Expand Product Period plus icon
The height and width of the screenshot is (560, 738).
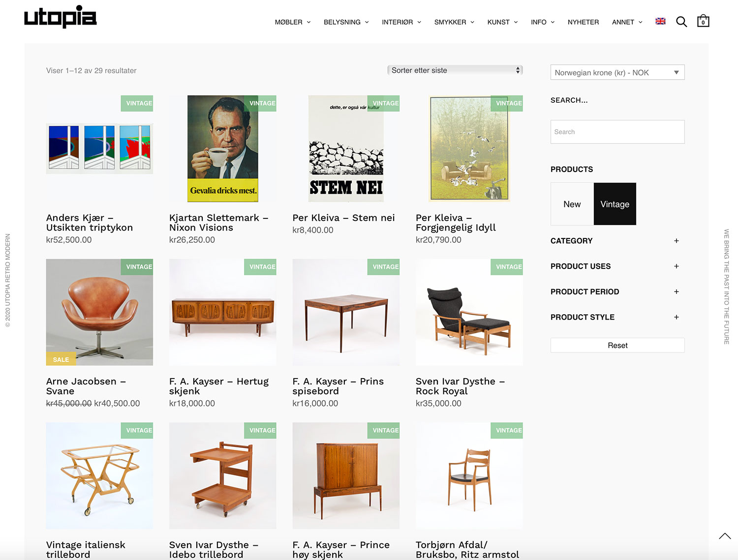[x=676, y=292]
